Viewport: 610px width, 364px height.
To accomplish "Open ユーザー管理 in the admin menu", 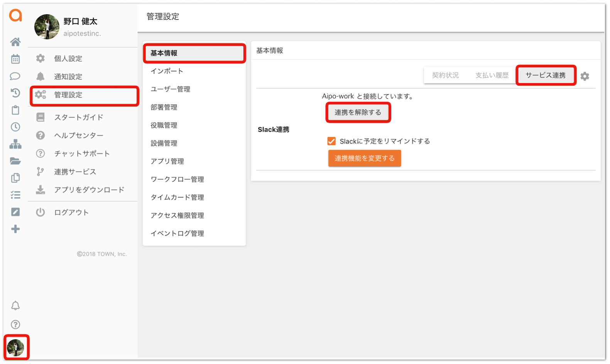I will click(194, 89).
